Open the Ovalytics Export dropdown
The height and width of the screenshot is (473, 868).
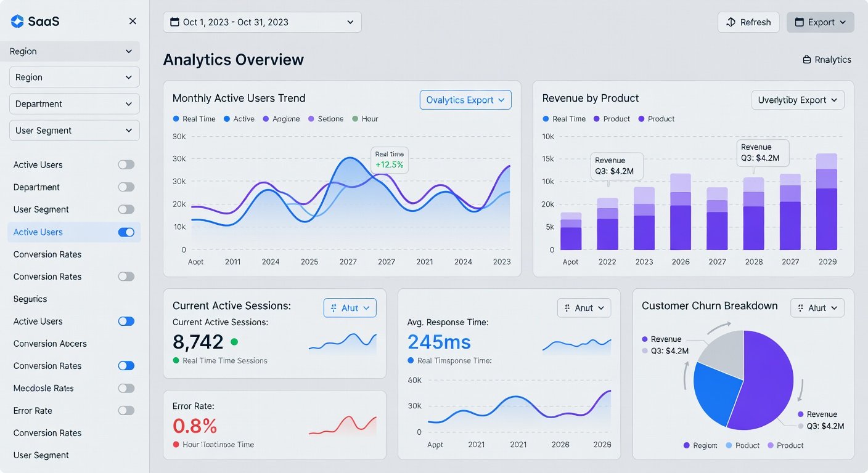pyautogui.click(x=465, y=100)
